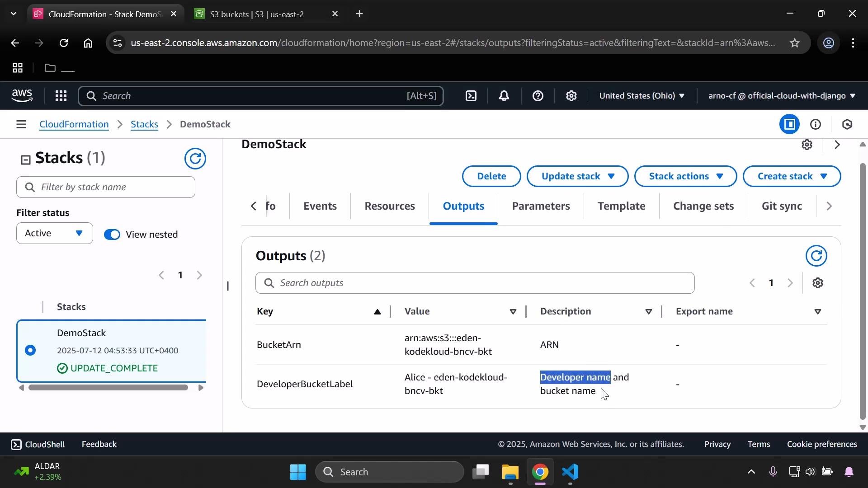Viewport: 868px width, 488px height.
Task: Collapse the Stacks side panel
Action: [26, 160]
